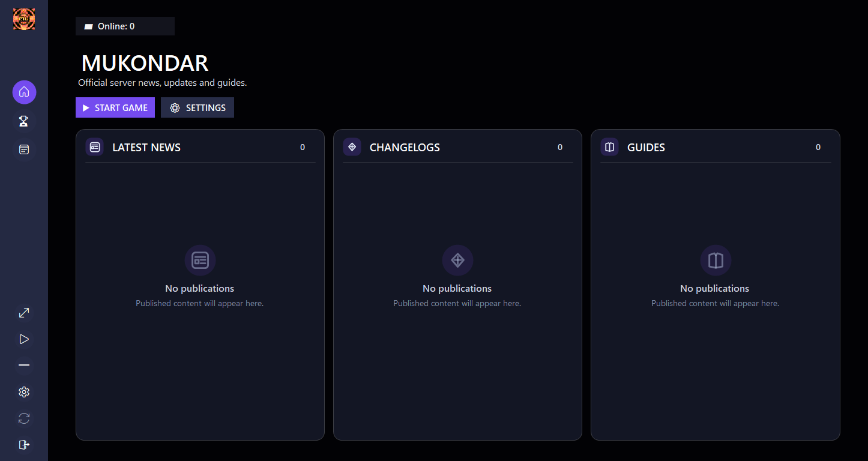Click the book icon beside GUIDES
Viewport: 868px width, 461px height.
click(x=609, y=147)
